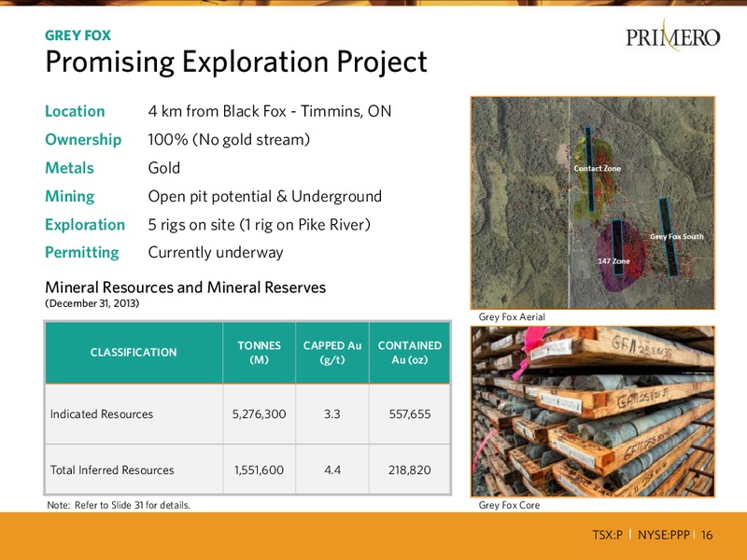Click the '(December 31, 2013)' date
The image size is (747, 560).
point(92,303)
